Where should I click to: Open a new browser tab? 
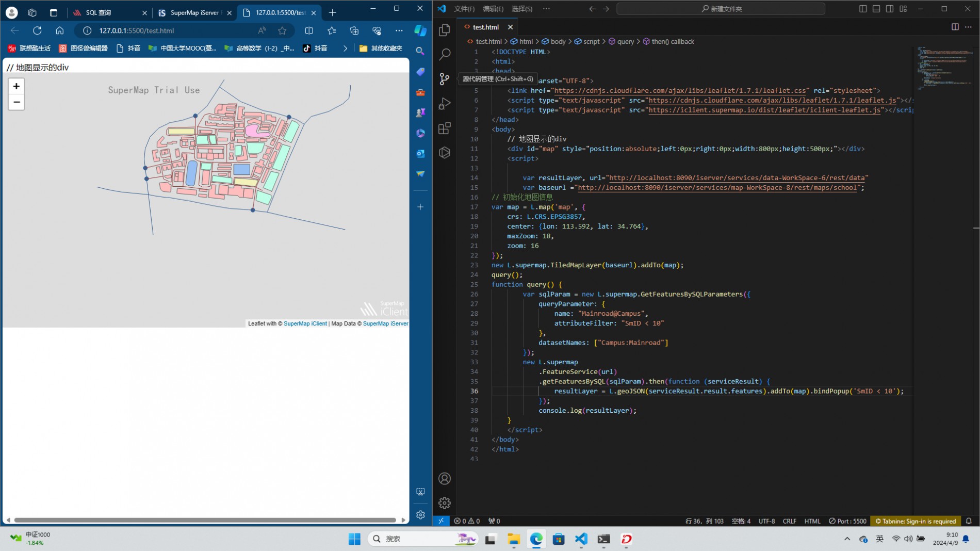(x=333, y=12)
